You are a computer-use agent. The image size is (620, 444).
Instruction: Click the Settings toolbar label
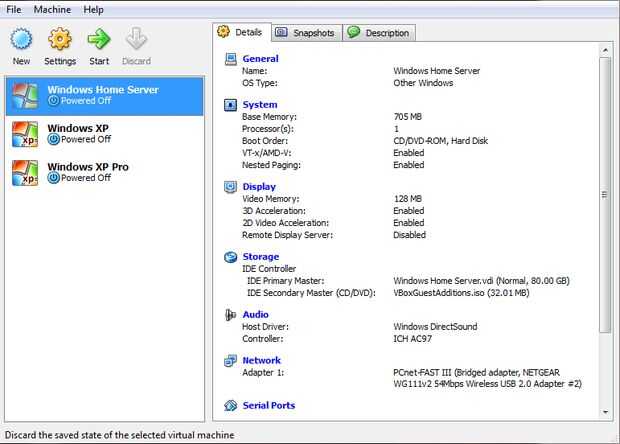click(x=60, y=61)
